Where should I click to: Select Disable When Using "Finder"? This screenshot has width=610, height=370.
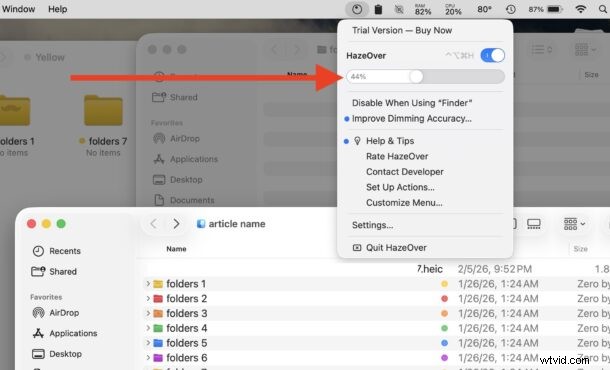(412, 103)
